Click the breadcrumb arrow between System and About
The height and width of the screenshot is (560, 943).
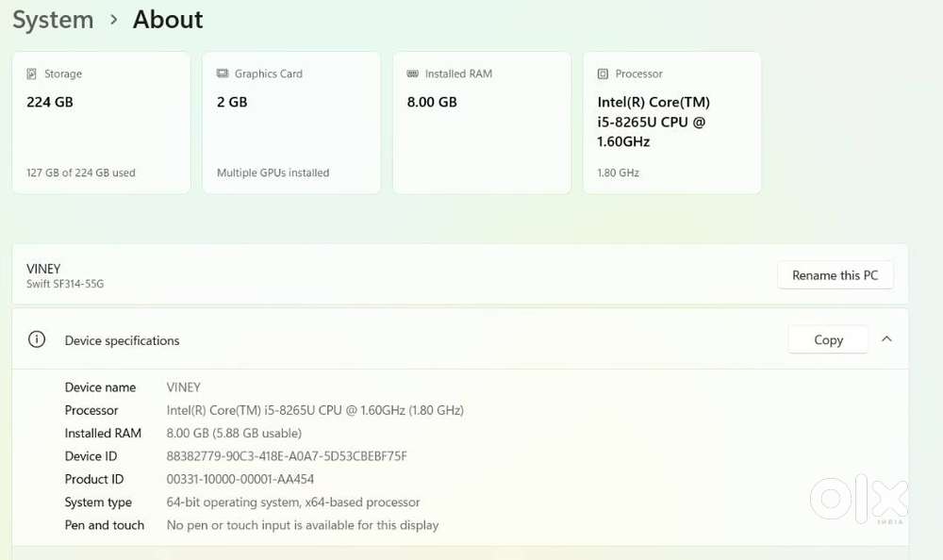pos(113,20)
